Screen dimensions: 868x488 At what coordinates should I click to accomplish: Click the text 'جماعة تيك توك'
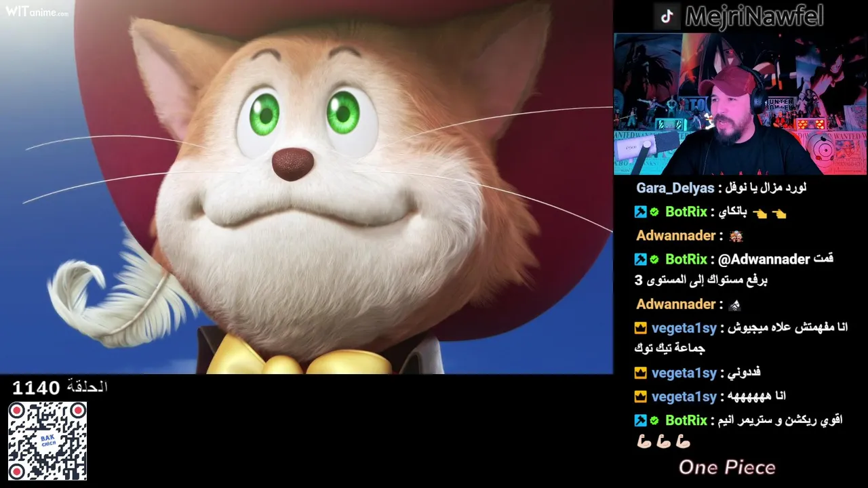point(669,348)
